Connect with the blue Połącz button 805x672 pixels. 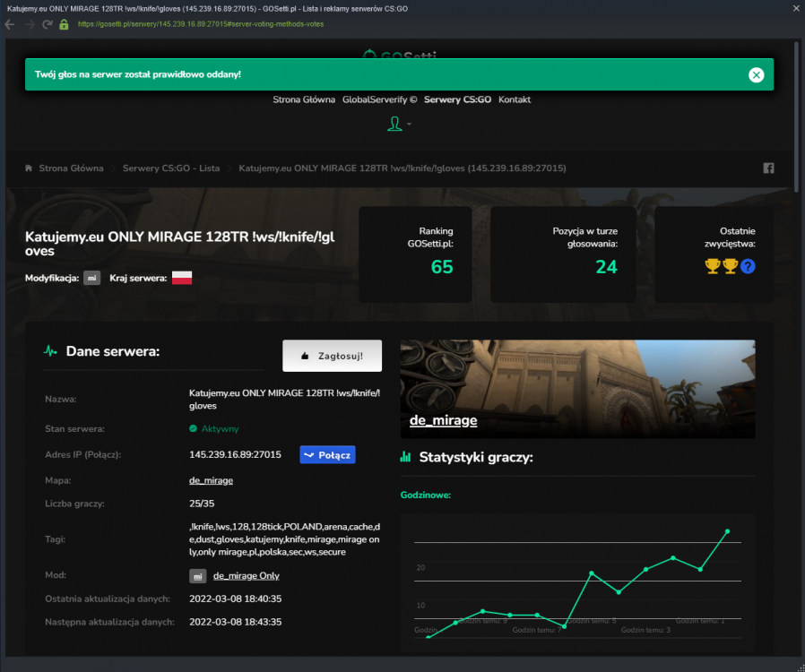(x=327, y=454)
